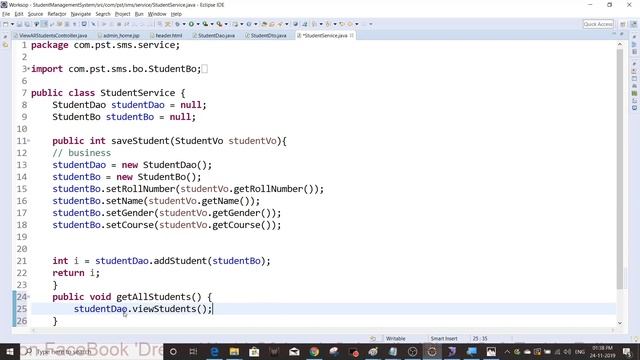The width and height of the screenshot is (640, 360).
Task: Open File Explorer from the taskbar
Action: coord(234,351)
